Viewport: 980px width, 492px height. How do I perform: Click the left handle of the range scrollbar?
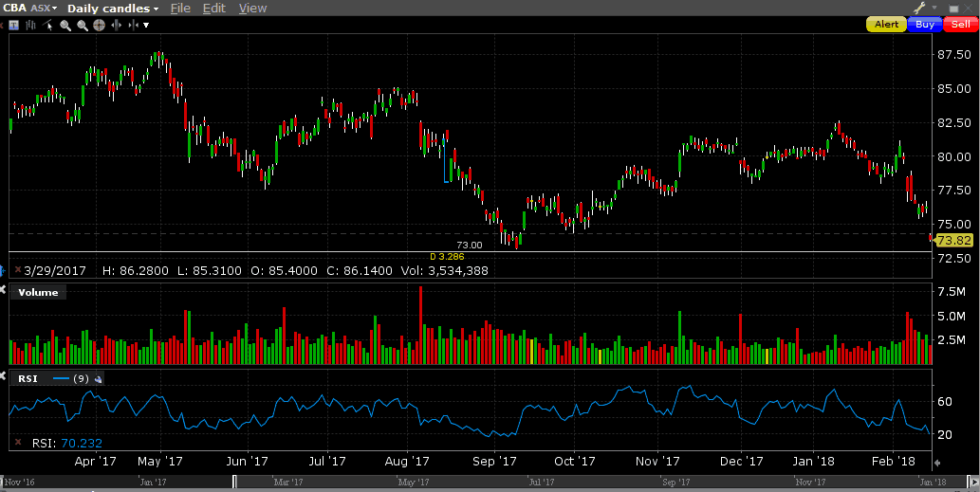pyautogui.click(x=234, y=481)
